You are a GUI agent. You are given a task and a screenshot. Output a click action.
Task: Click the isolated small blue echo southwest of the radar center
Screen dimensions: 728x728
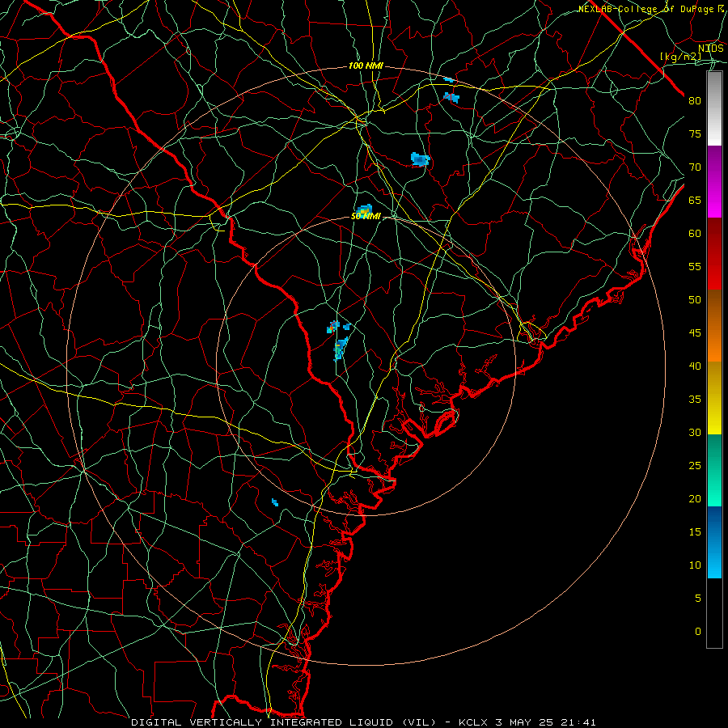[275, 502]
